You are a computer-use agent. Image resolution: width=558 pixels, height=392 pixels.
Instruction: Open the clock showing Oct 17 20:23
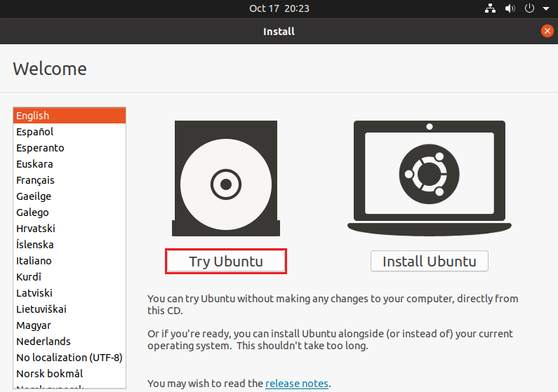tap(279, 9)
